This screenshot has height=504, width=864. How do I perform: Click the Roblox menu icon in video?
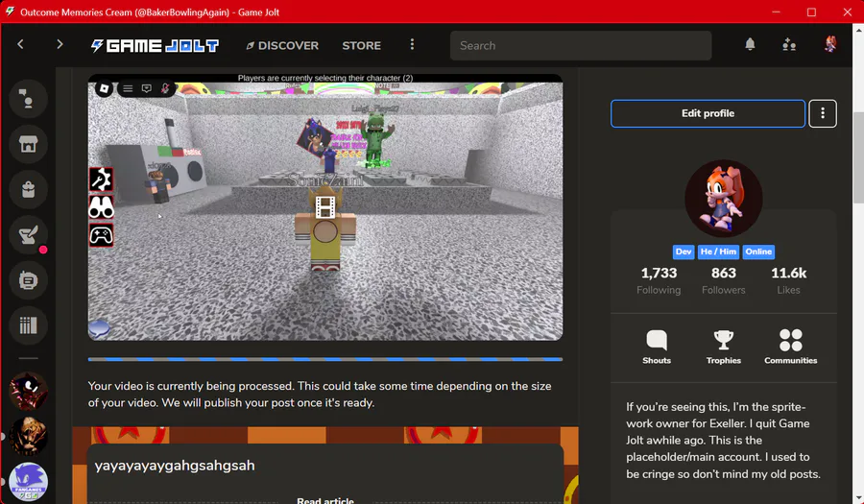click(x=104, y=88)
